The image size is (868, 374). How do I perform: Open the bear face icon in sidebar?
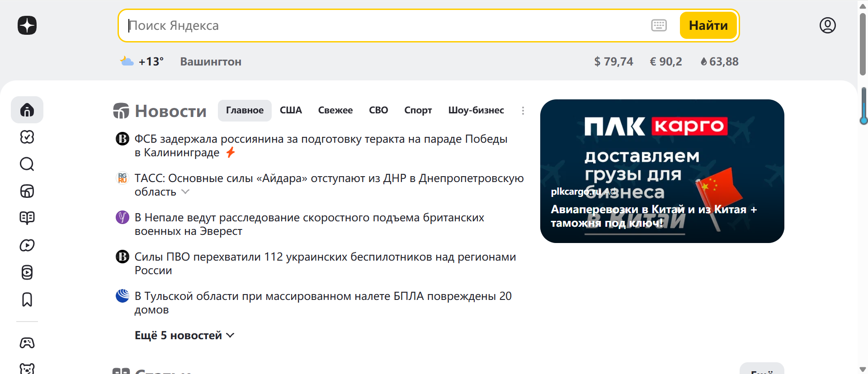point(27,369)
